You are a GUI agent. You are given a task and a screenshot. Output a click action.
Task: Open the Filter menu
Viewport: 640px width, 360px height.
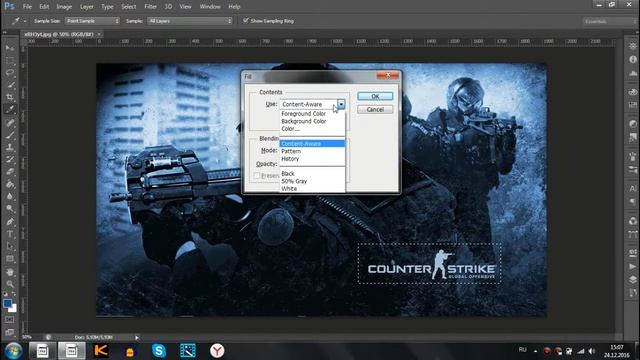click(x=150, y=7)
